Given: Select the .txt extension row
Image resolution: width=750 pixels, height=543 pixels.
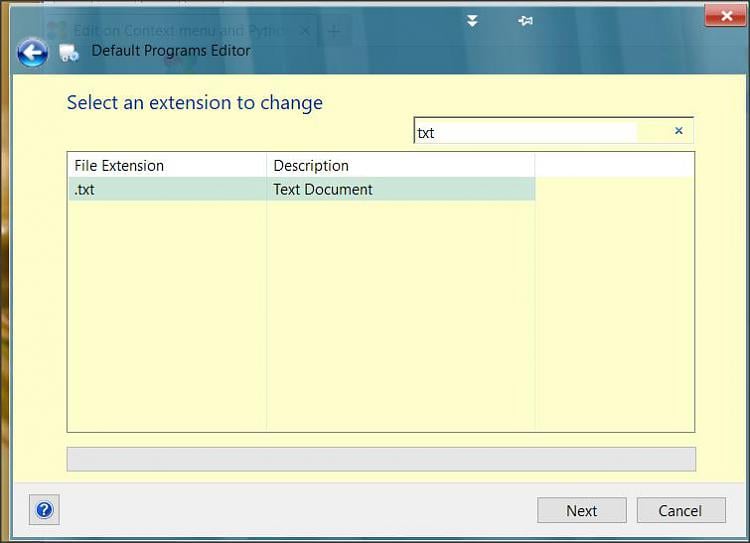Looking at the screenshot, I should (166, 189).
